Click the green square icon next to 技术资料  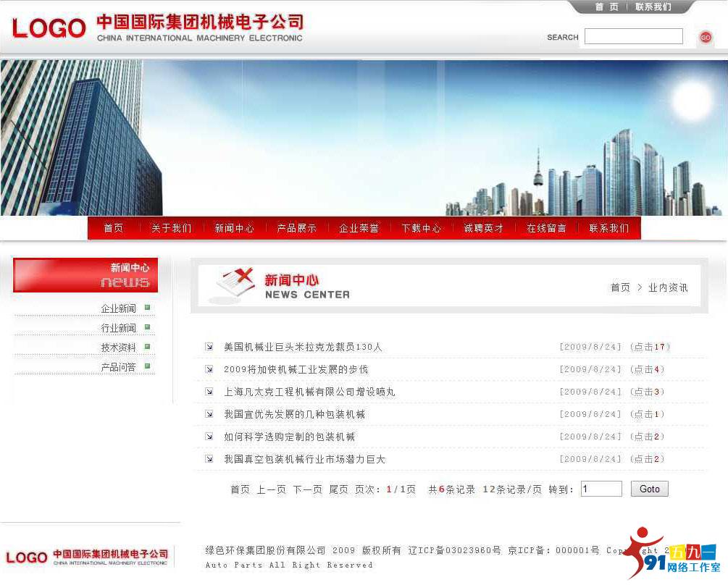(x=147, y=347)
